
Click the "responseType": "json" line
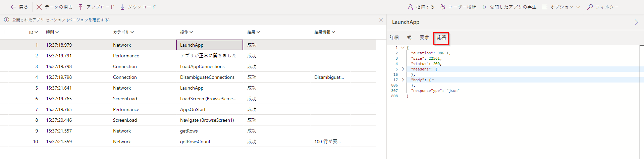pyautogui.click(x=435, y=91)
